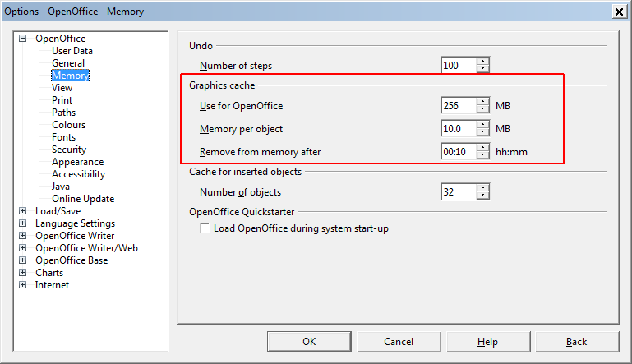Viewport: 632px width, 364px height.
Task: Click the Cancel button
Action: (x=398, y=342)
